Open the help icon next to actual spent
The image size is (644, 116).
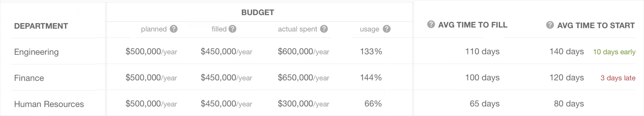pyautogui.click(x=324, y=29)
